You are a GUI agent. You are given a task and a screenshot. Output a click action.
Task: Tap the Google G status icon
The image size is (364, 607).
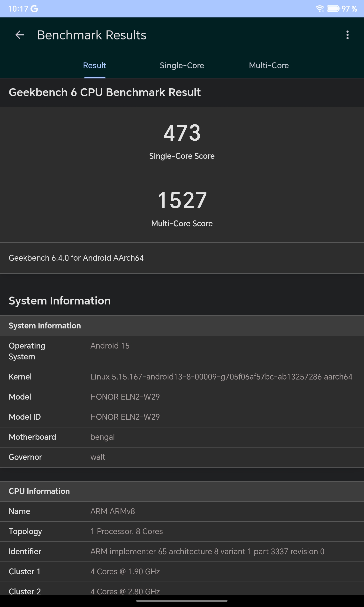point(34,9)
